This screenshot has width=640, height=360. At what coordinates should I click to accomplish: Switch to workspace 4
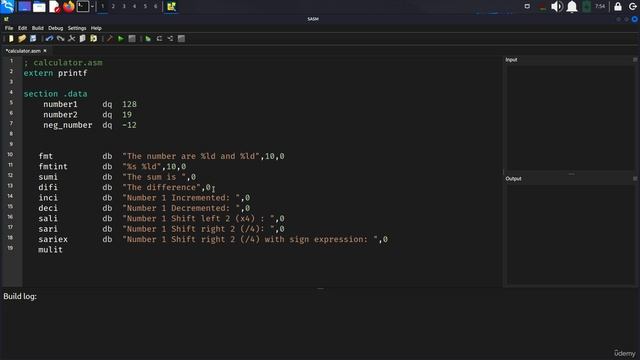pos(134,6)
